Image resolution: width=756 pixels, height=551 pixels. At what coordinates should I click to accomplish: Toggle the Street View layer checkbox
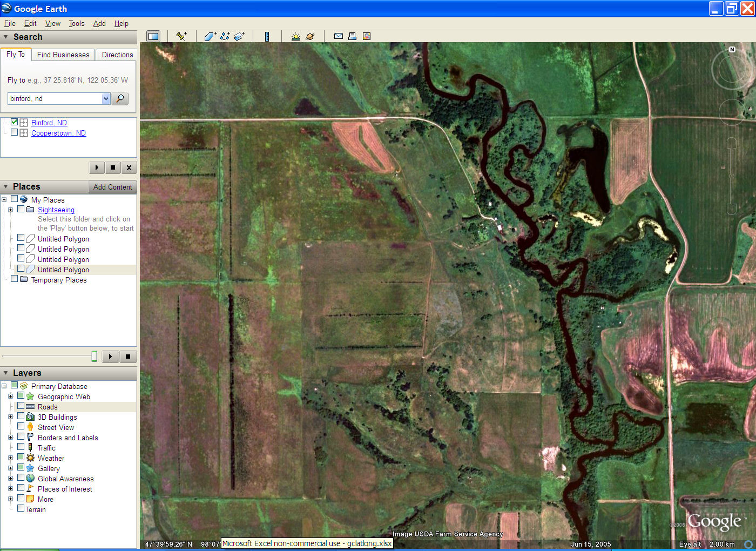tap(21, 427)
